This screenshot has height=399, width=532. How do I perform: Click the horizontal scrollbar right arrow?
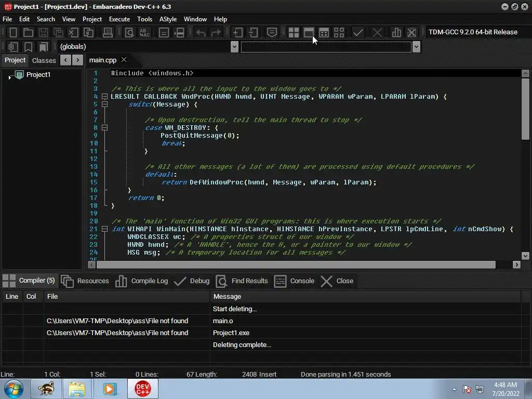point(517,264)
